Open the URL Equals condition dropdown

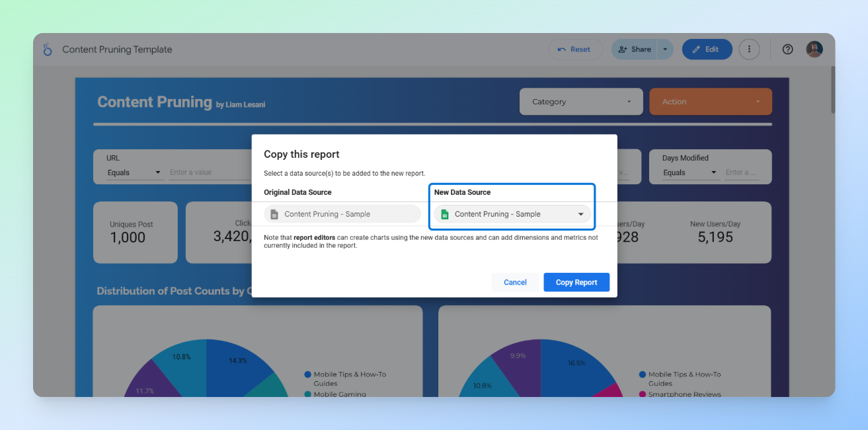(x=135, y=172)
